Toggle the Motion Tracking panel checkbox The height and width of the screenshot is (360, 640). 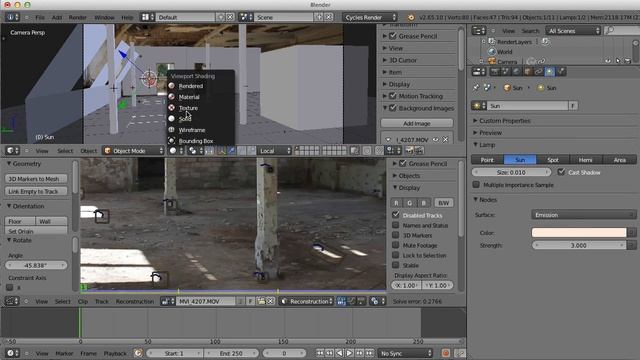pos(393,96)
